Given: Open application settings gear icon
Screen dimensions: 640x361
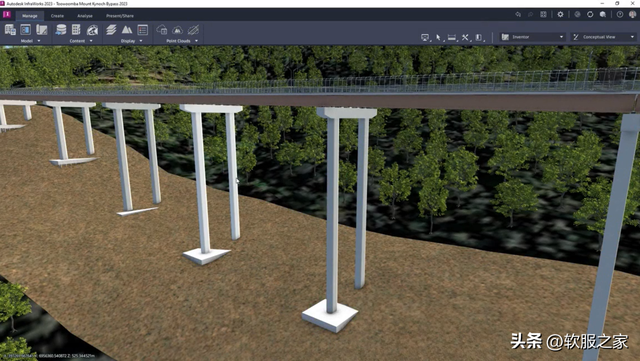Looking at the screenshot, I should click(560, 14).
